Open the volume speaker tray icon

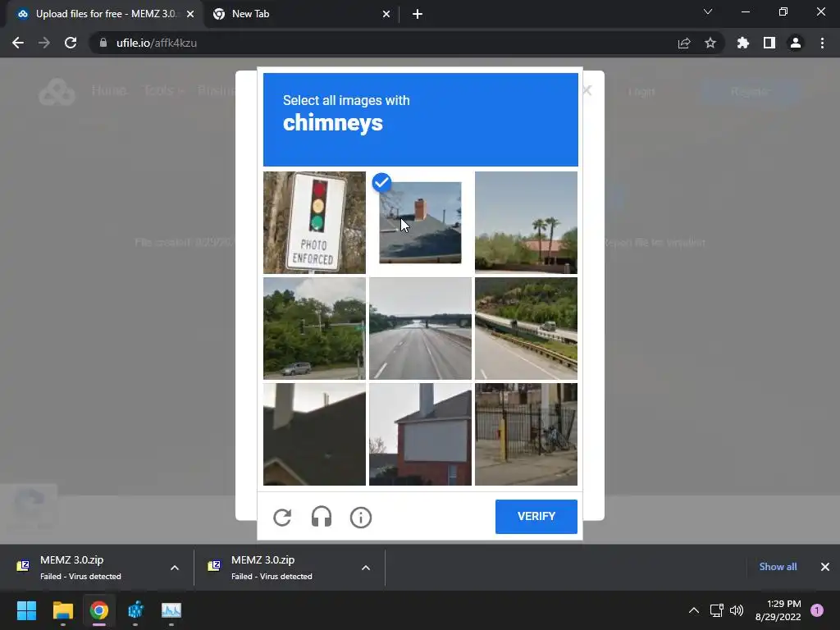[737, 610]
